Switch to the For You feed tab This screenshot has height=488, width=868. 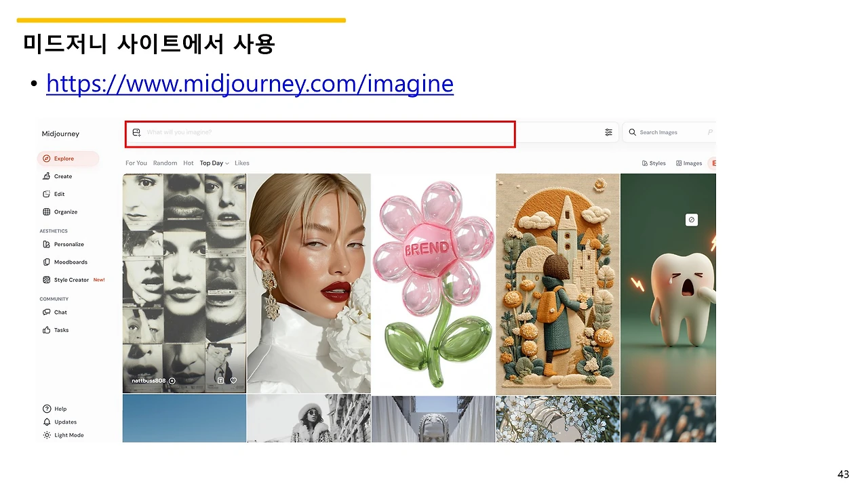point(136,163)
